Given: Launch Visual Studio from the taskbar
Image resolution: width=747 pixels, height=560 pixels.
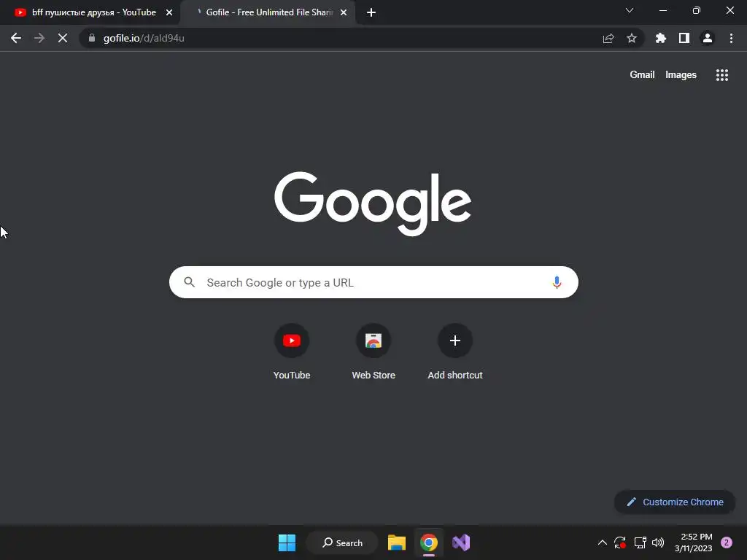Looking at the screenshot, I should [x=461, y=542].
